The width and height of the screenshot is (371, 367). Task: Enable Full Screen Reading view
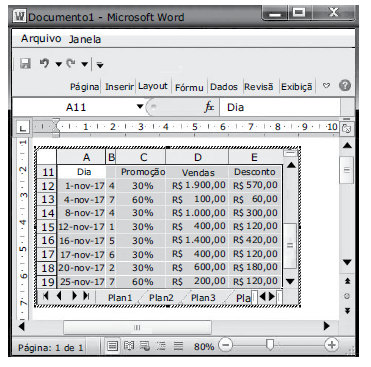[x=129, y=346]
